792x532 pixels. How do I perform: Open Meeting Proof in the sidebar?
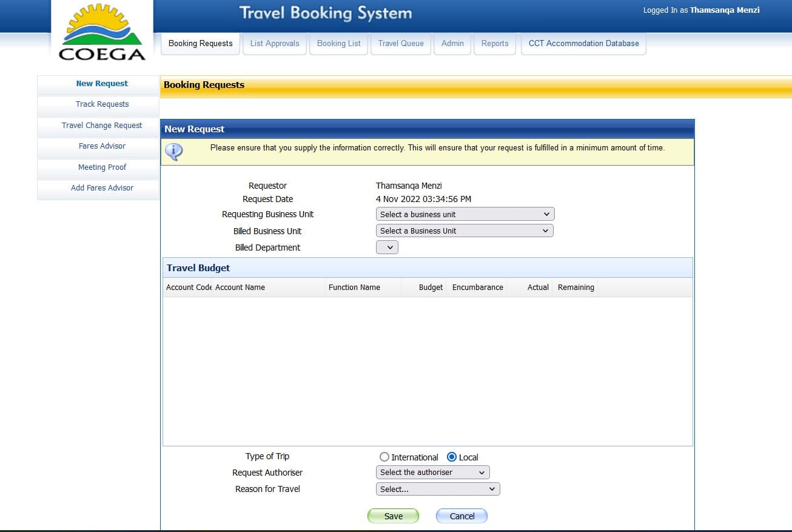98,168
